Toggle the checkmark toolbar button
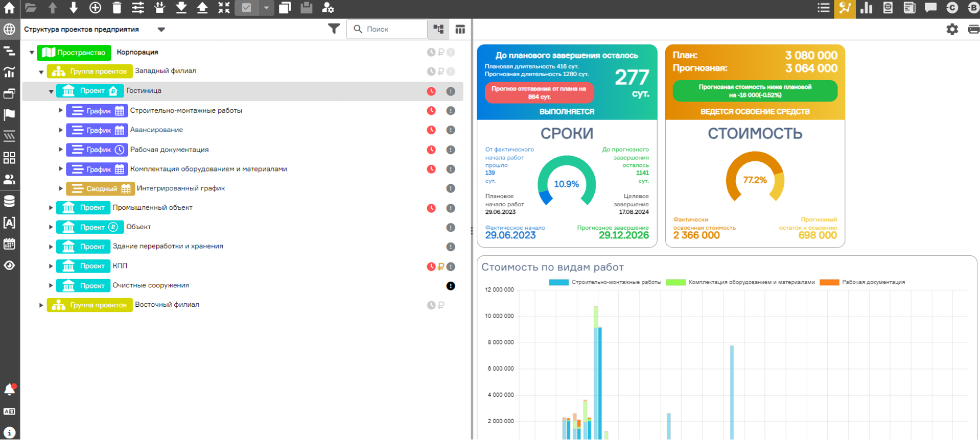 coord(246,8)
